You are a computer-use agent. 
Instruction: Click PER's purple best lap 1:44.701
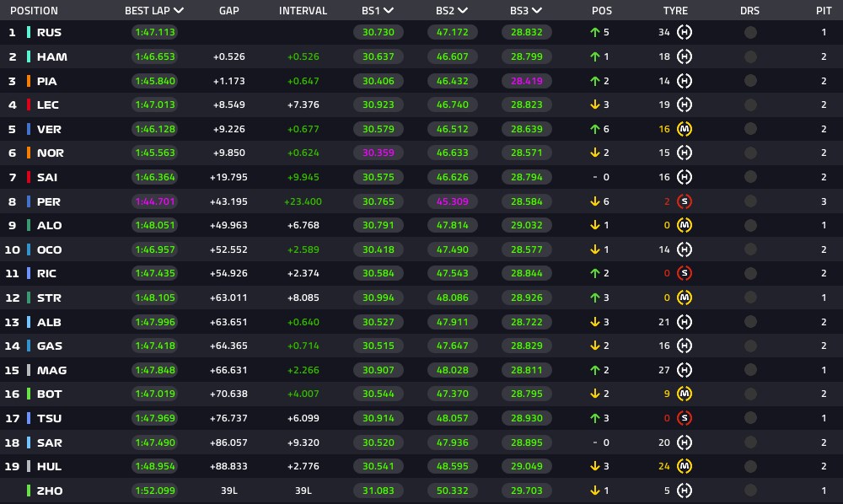(x=155, y=201)
